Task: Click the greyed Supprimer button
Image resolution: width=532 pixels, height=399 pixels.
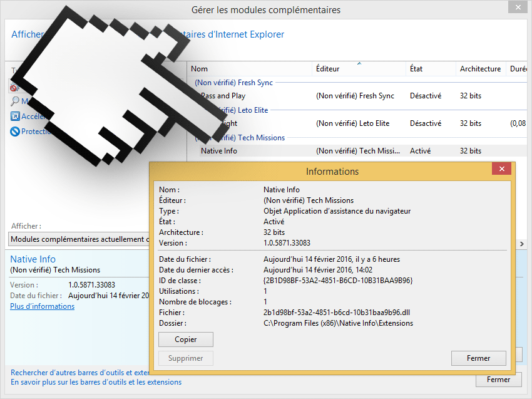Action: [x=186, y=358]
